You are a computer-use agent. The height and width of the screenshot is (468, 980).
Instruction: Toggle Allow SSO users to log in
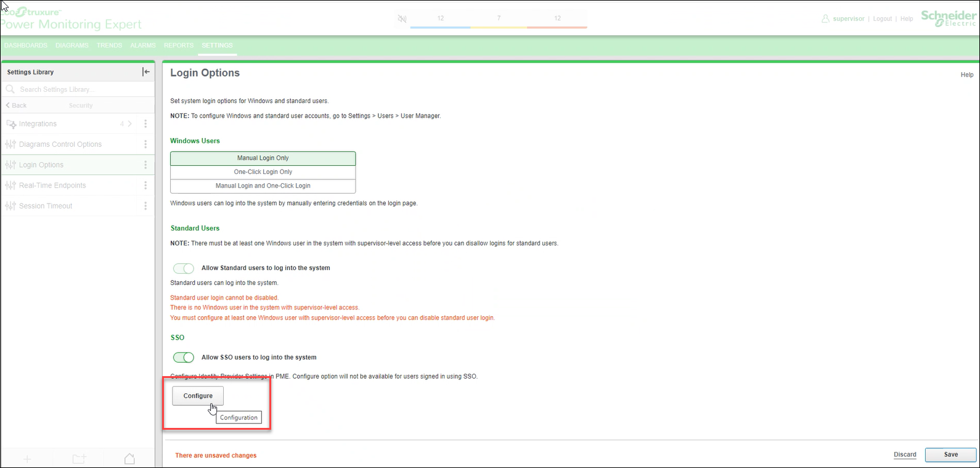183,358
